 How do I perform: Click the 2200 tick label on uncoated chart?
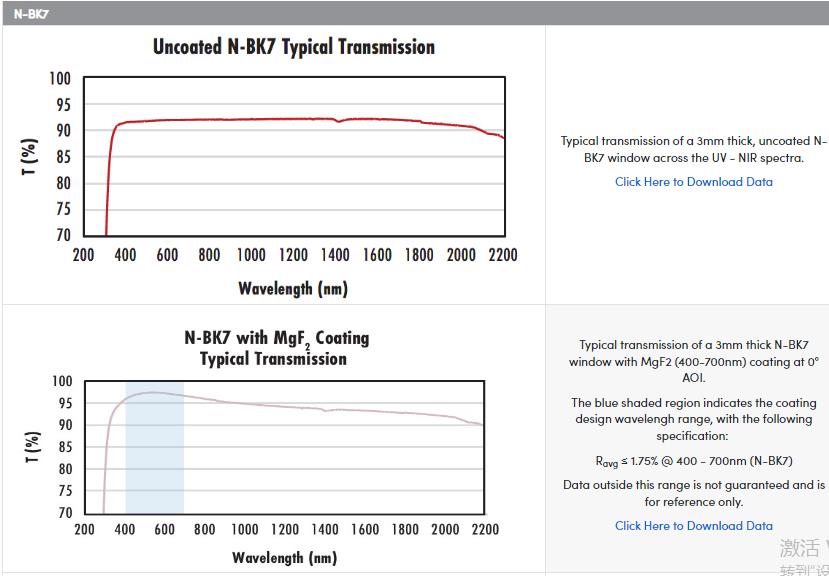click(502, 255)
